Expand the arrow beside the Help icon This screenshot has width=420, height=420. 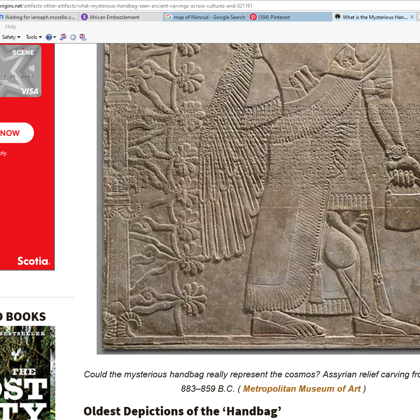pos(54,37)
